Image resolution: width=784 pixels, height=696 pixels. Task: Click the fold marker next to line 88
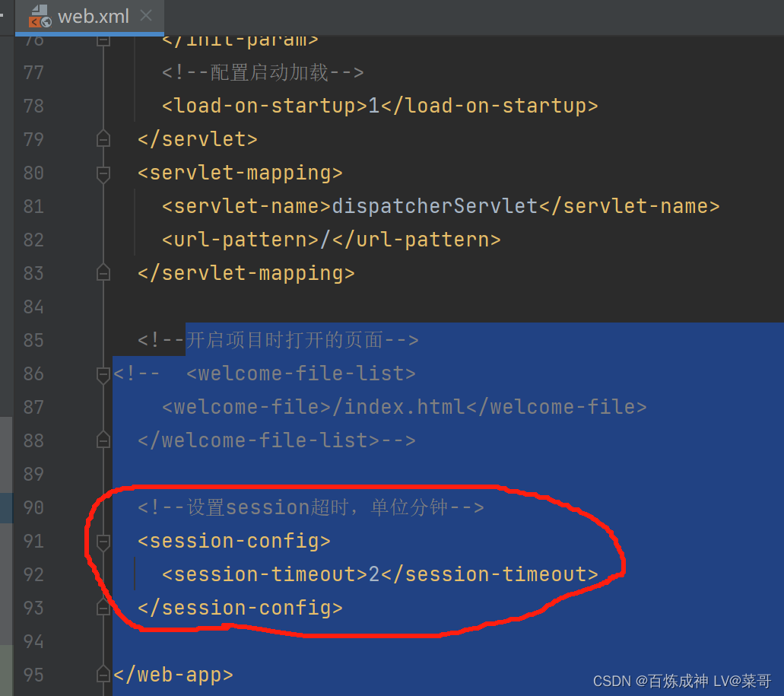click(x=103, y=440)
